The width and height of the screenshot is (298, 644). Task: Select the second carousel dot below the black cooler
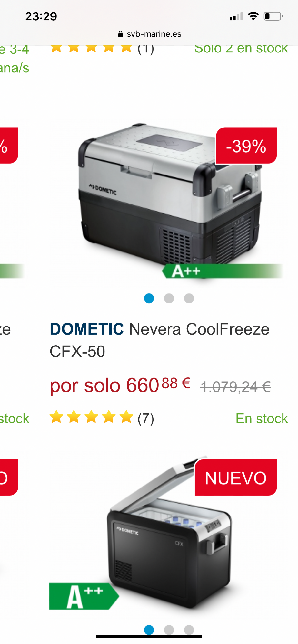tap(169, 630)
